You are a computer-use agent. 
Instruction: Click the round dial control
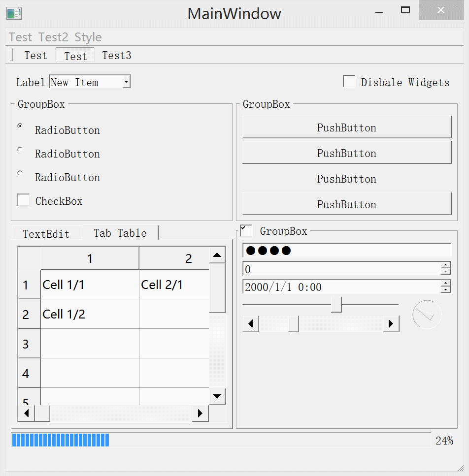pyautogui.click(x=427, y=315)
